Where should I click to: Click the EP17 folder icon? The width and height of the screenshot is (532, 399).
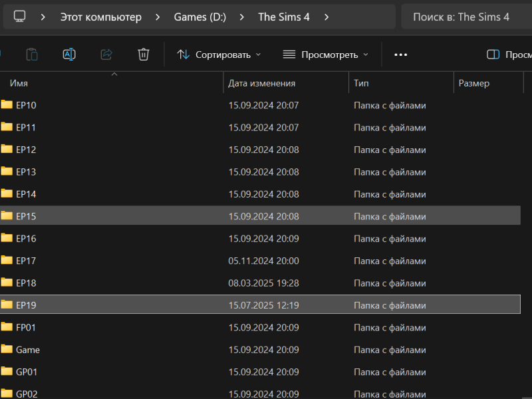coord(7,260)
